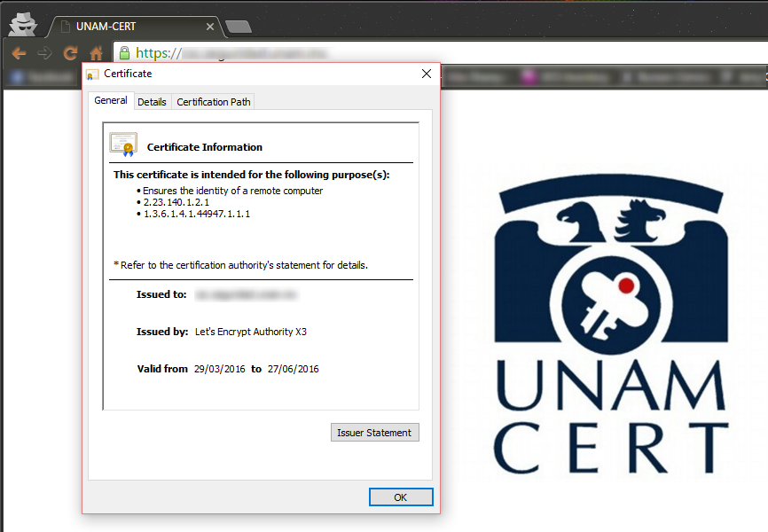Click the browser forward arrow
This screenshot has width=768, height=532.
click(44, 53)
